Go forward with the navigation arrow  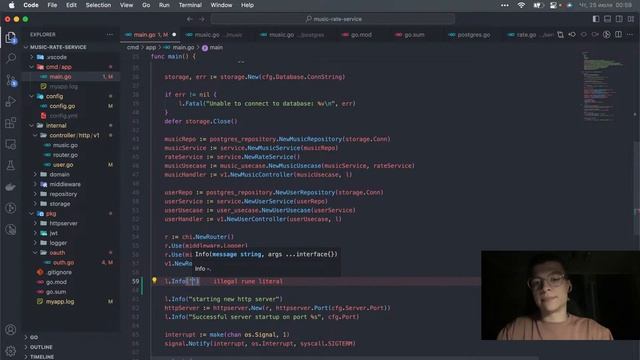coord(202,19)
